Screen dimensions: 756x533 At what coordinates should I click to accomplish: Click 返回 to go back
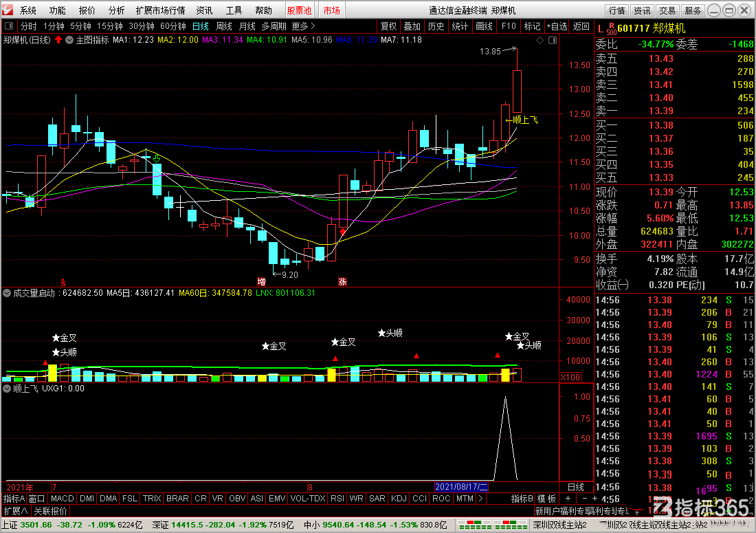pyautogui.click(x=581, y=26)
